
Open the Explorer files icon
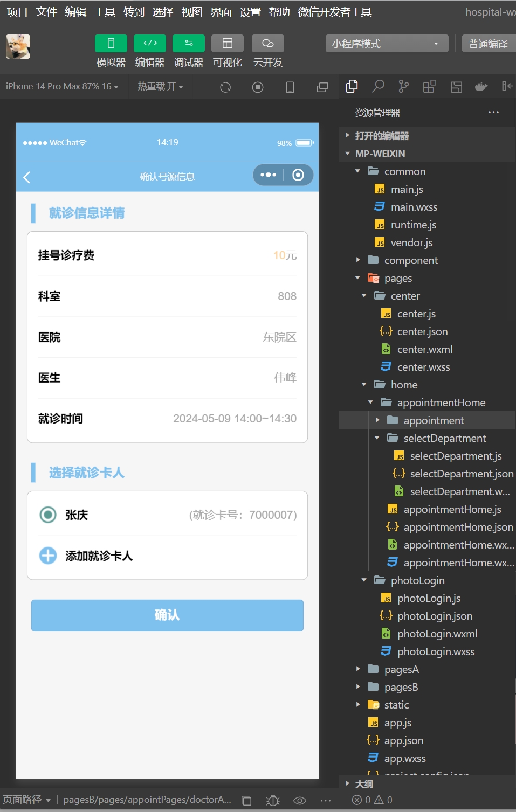352,86
